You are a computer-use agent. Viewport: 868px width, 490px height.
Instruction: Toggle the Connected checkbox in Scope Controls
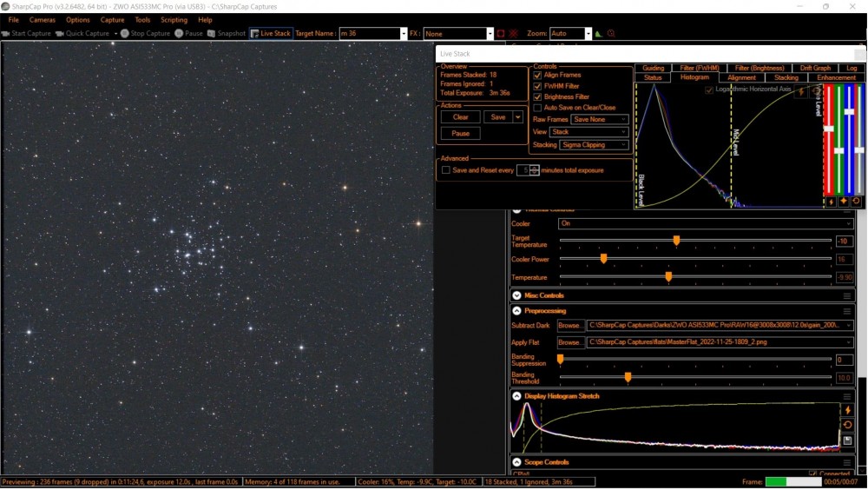coord(812,473)
